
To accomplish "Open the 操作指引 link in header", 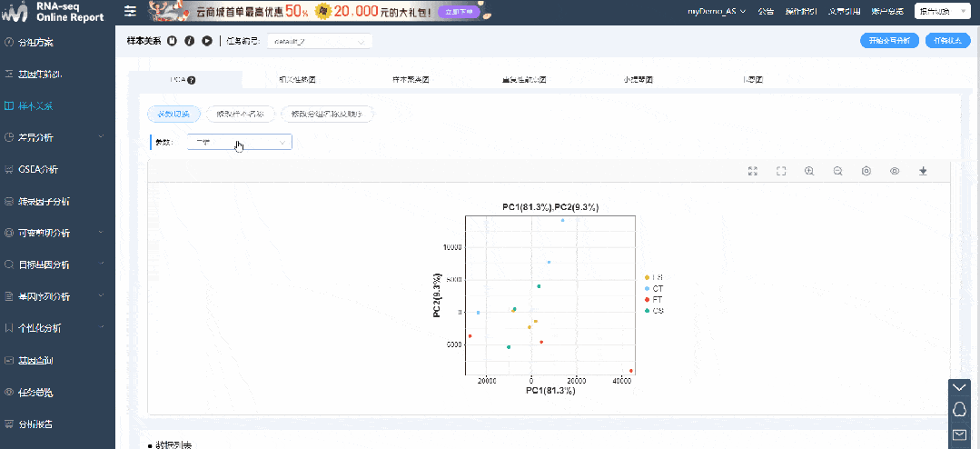I will (801, 11).
